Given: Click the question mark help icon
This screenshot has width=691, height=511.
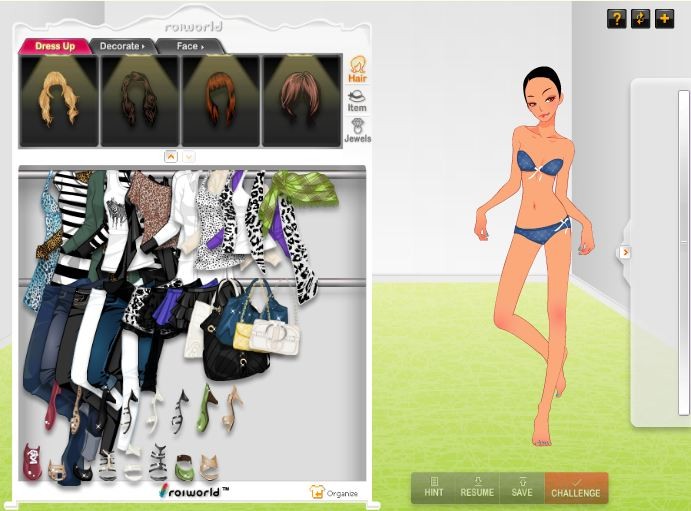Looking at the screenshot, I should pyautogui.click(x=616, y=18).
